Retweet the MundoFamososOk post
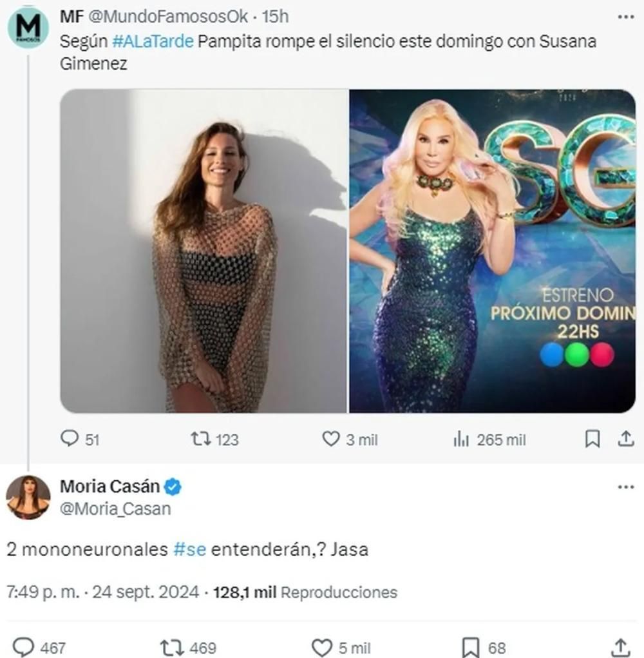Image resolution: width=644 pixels, height=658 pixels. [200, 439]
